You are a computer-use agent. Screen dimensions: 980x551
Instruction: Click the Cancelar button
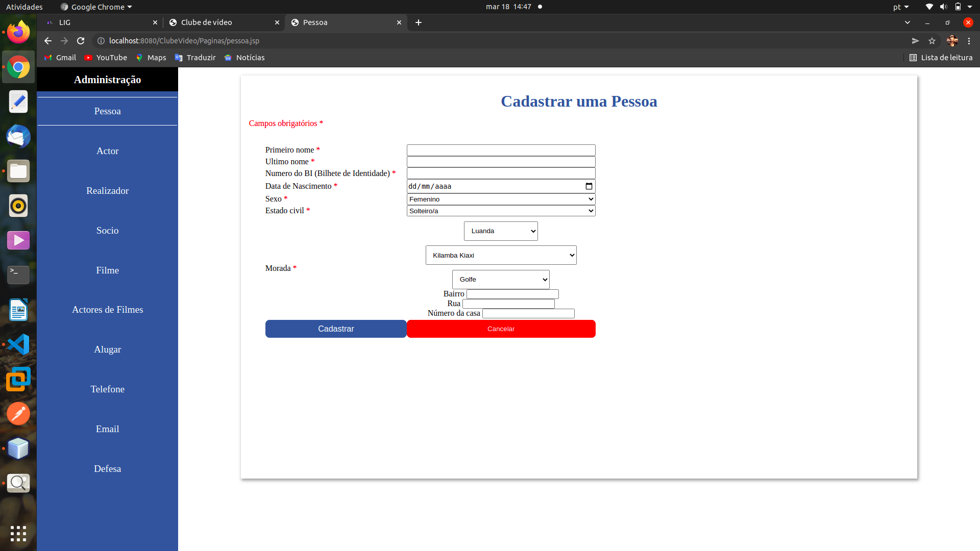(501, 329)
